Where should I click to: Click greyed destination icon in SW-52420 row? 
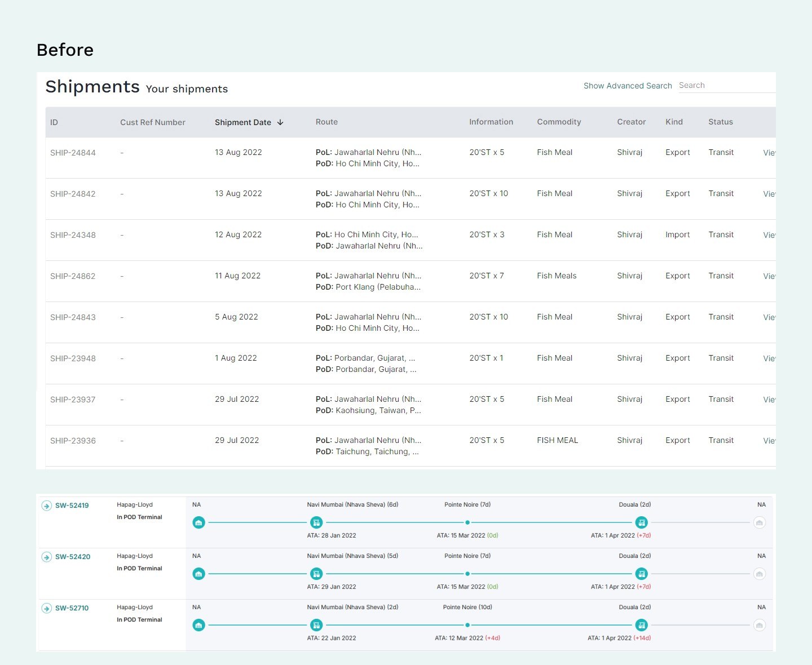pyautogui.click(x=760, y=574)
